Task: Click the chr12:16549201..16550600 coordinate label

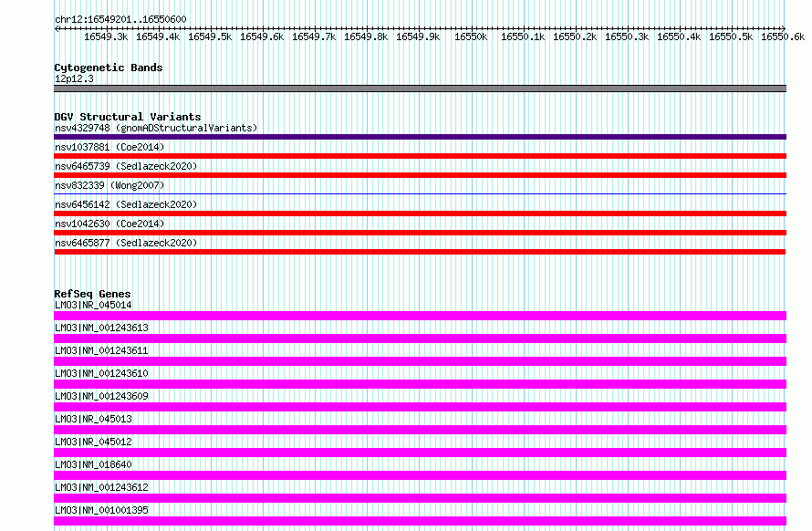Action: point(120,19)
